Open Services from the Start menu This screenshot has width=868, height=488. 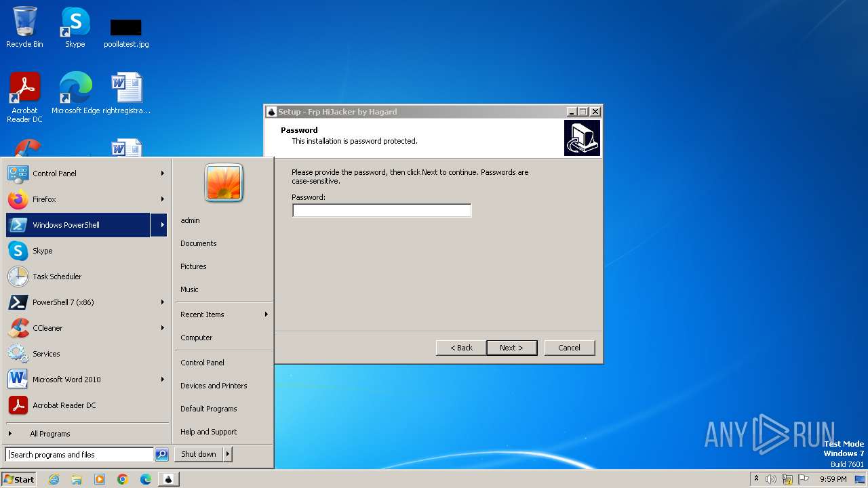tap(86, 354)
